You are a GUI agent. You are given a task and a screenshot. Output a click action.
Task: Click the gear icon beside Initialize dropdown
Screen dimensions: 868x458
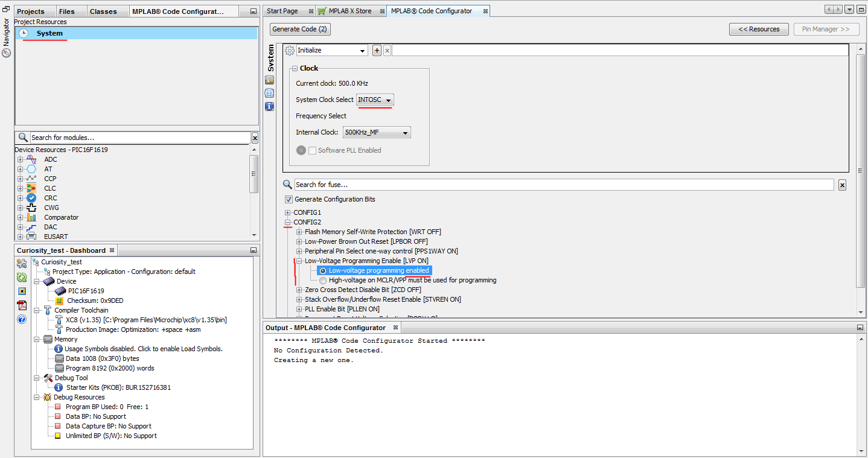click(x=290, y=51)
